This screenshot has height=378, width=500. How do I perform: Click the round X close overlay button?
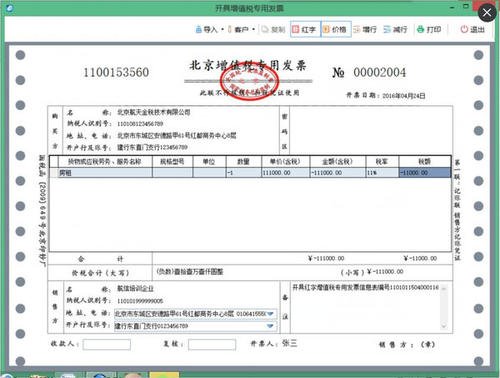487,13
